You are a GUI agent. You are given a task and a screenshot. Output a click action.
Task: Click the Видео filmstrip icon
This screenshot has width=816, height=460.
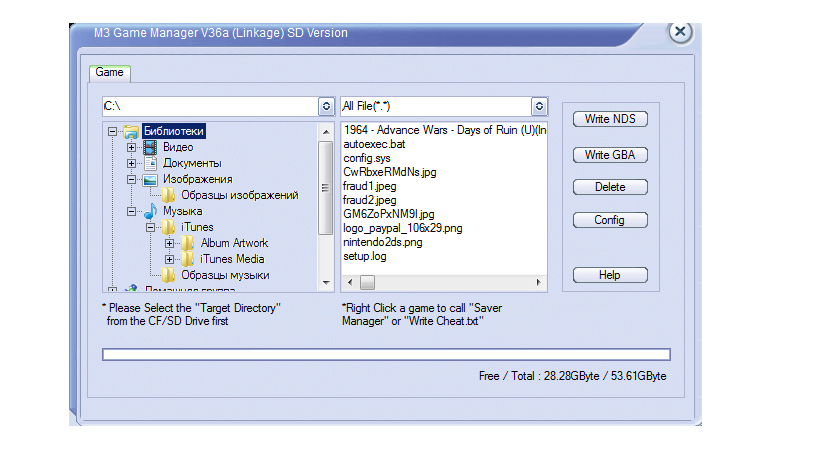coord(150,147)
